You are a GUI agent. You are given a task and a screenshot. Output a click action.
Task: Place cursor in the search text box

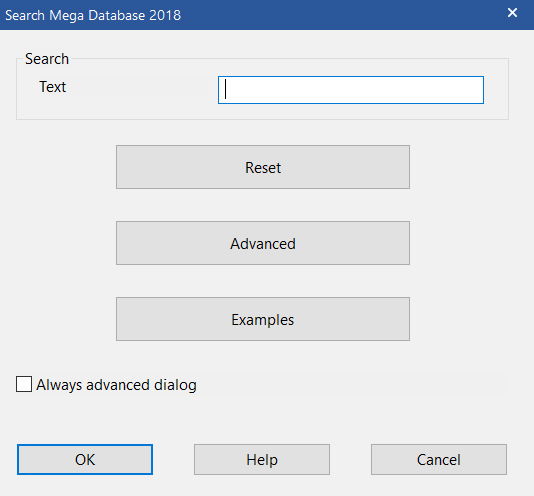(351, 90)
